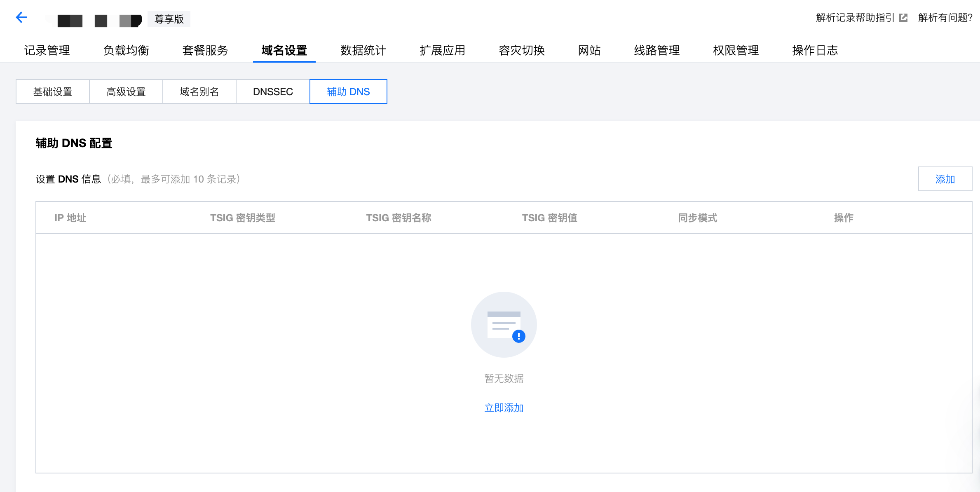The image size is (980, 492).
Task: Open the 数据统计 tab
Action: point(363,50)
